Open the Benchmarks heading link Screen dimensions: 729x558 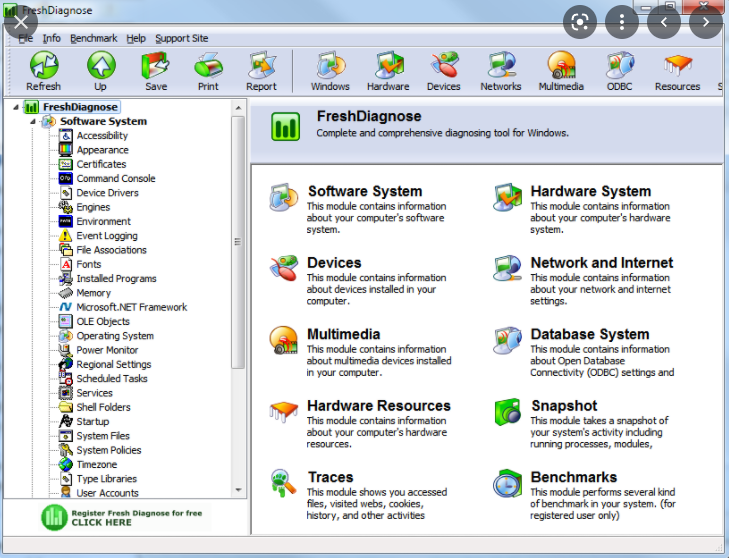pos(574,477)
